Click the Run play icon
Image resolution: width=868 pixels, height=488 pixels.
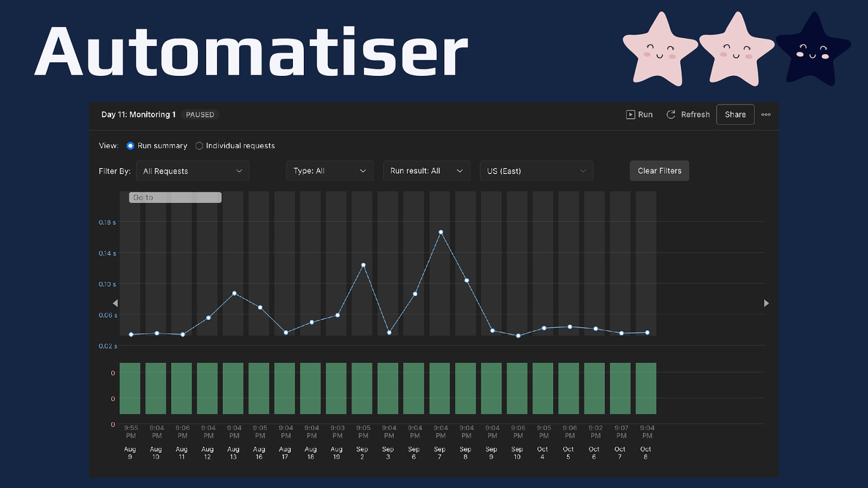click(x=630, y=114)
